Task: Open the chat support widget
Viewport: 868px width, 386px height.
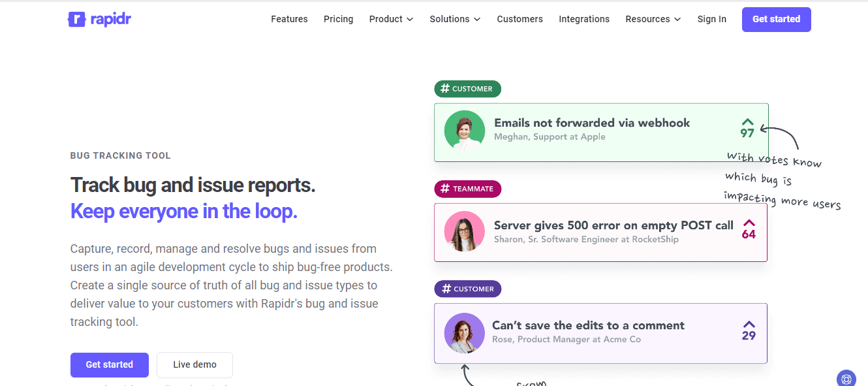Action: tap(846, 378)
